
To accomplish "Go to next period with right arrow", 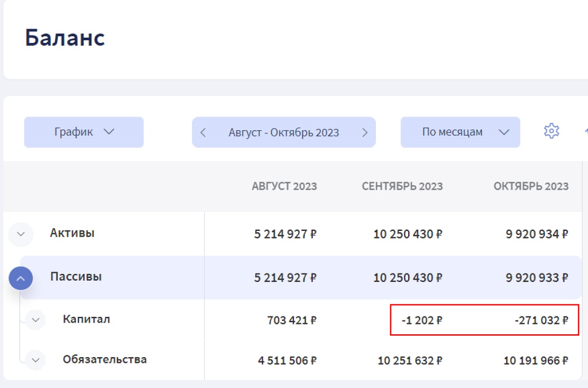I will (365, 132).
